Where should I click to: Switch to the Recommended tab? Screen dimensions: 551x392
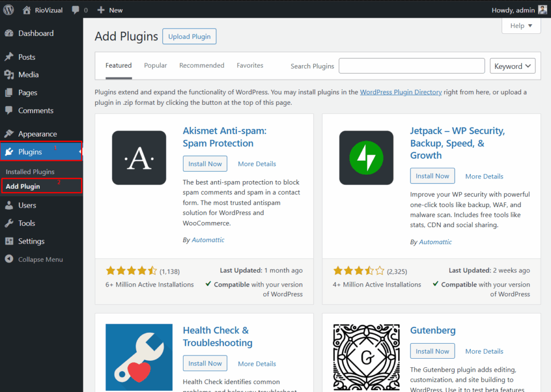(x=202, y=66)
